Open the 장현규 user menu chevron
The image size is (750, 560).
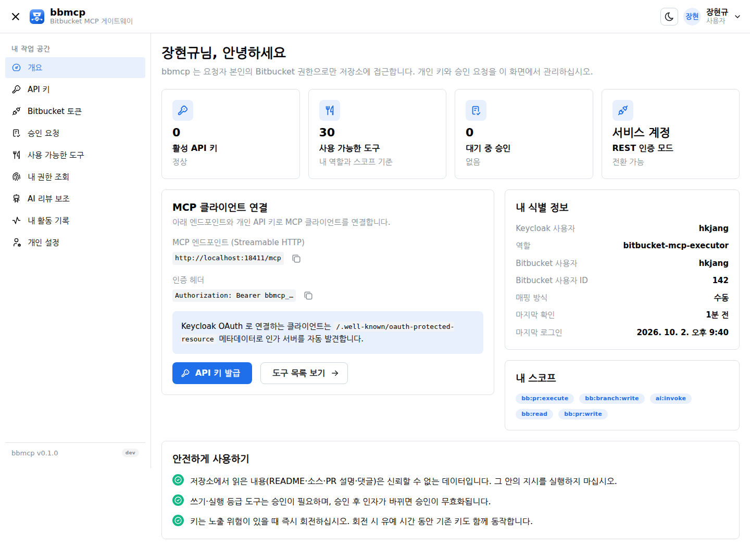[737, 17]
